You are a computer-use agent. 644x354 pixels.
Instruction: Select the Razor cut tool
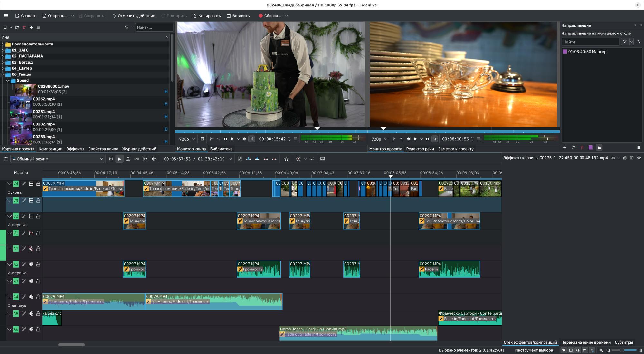pos(128,159)
